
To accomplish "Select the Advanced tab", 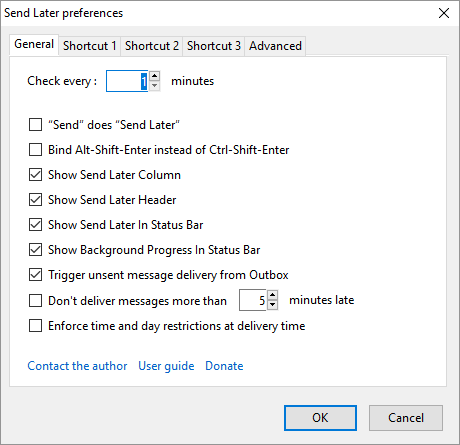I will (275, 46).
